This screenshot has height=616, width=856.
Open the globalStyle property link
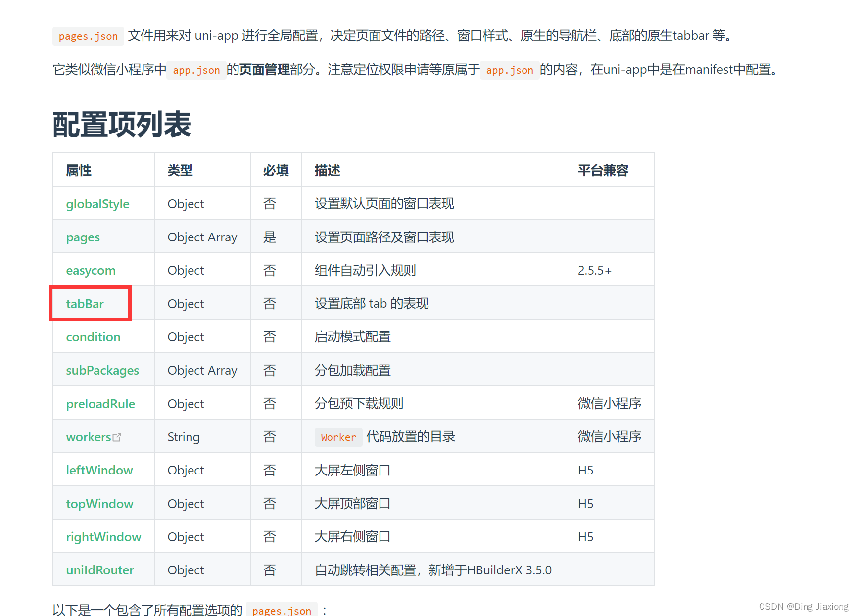click(97, 204)
